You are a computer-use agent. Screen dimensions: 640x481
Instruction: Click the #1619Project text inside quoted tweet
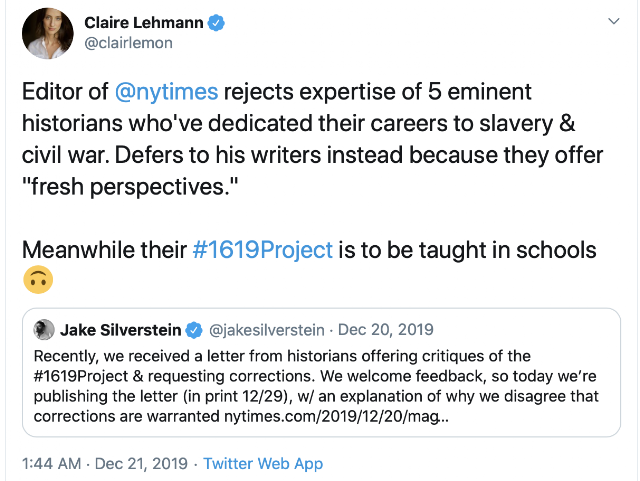[81, 376]
